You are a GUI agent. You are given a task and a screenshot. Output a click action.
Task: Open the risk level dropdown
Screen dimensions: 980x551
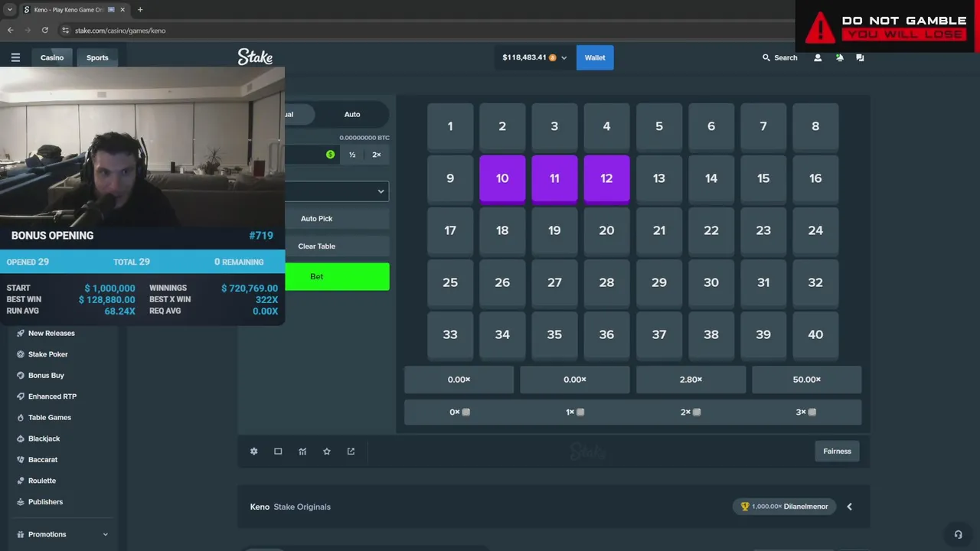click(337, 191)
